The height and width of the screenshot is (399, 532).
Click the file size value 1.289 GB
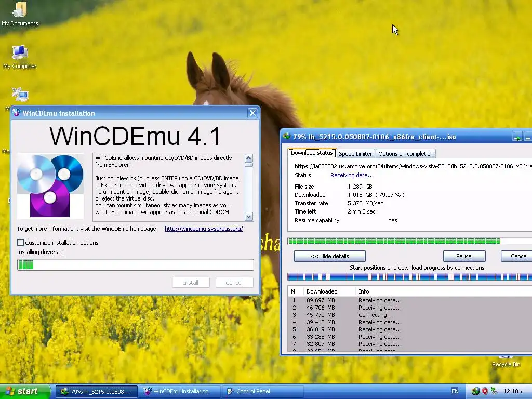click(x=360, y=187)
